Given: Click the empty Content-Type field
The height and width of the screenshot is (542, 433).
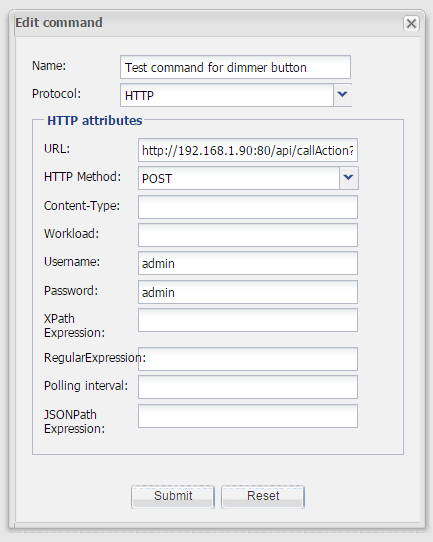Looking at the screenshot, I should [248, 207].
